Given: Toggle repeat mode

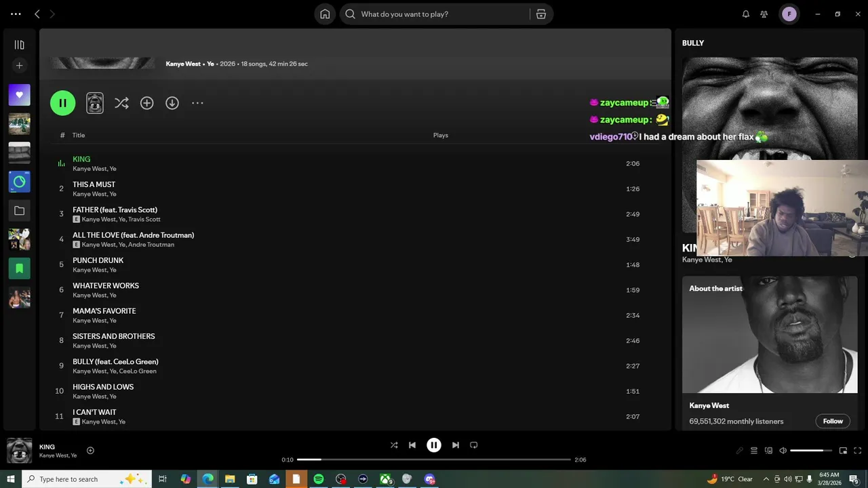Looking at the screenshot, I should pyautogui.click(x=474, y=445).
